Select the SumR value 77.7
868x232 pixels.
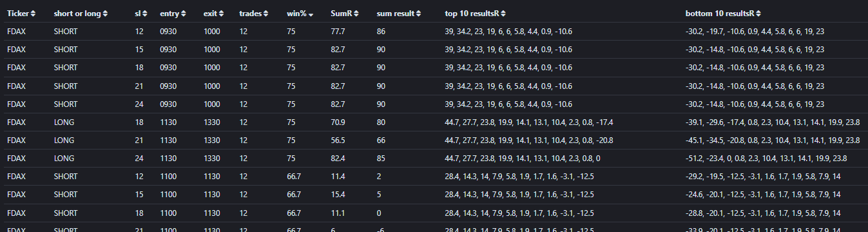pyautogui.click(x=338, y=32)
